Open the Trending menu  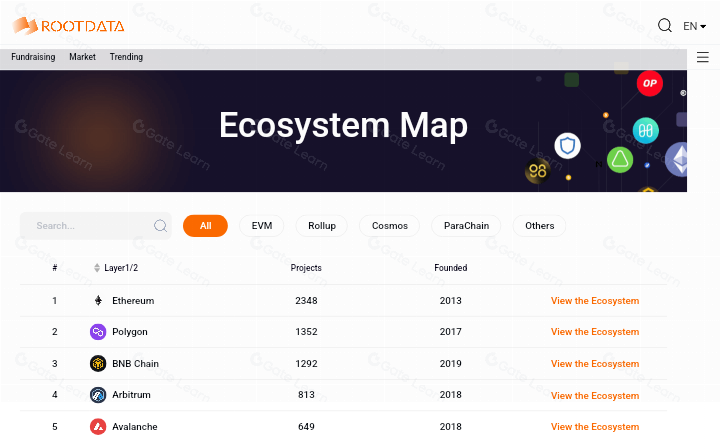[x=126, y=57]
